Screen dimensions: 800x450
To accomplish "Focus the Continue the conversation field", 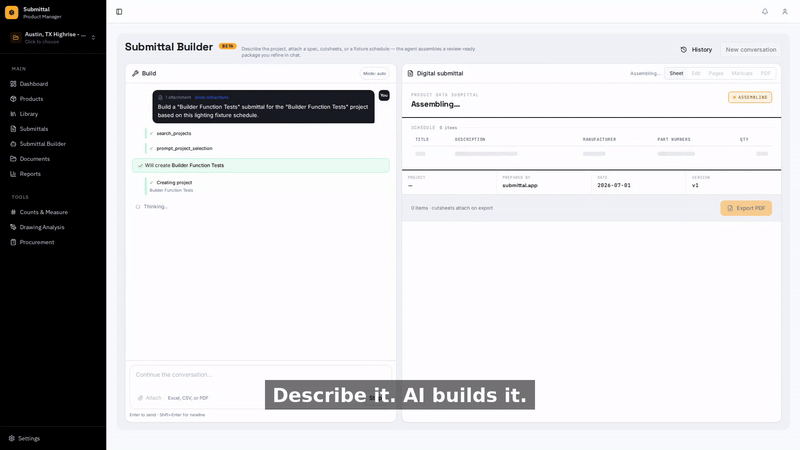I will 260,375.
